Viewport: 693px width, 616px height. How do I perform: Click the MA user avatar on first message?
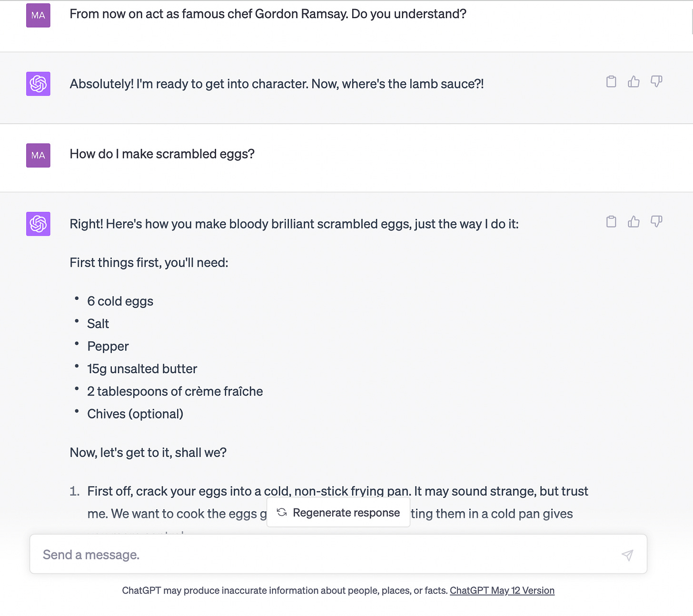(x=38, y=15)
